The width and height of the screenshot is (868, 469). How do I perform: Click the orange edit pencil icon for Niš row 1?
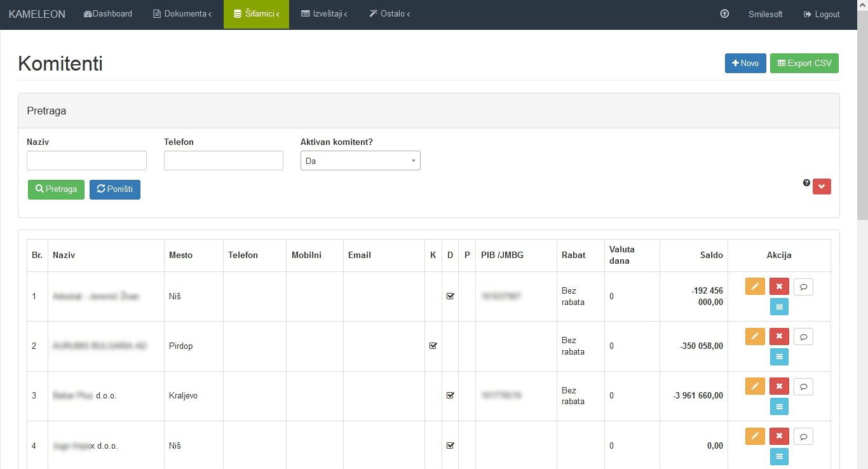click(754, 287)
